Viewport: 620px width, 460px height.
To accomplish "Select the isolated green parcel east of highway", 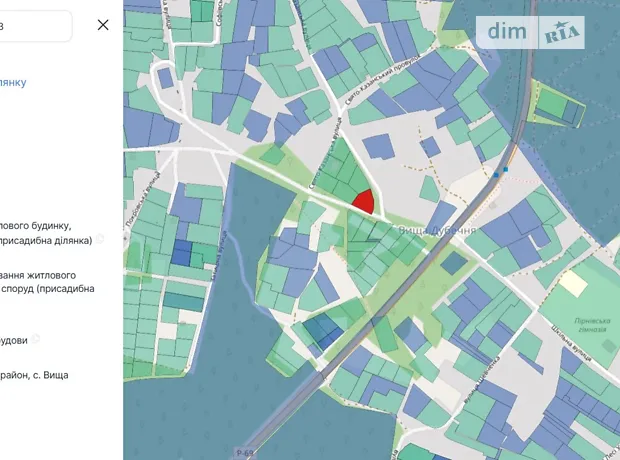I will click(x=558, y=104).
